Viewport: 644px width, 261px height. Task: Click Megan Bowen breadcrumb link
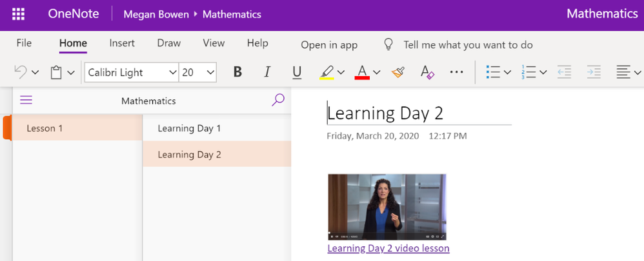pyautogui.click(x=156, y=14)
